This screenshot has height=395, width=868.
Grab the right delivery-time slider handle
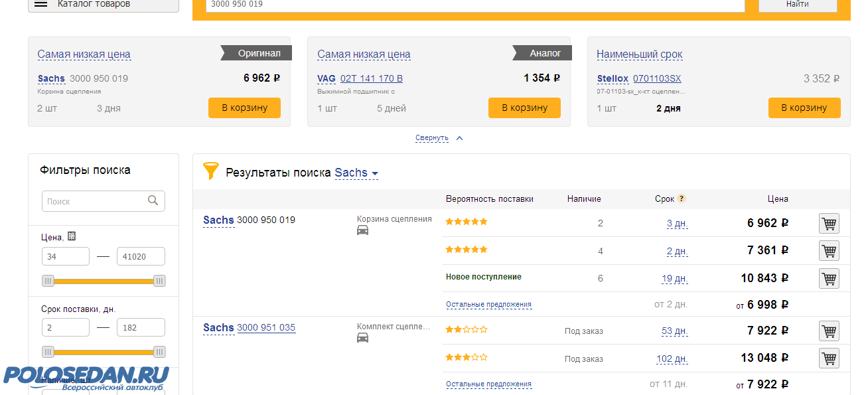click(x=159, y=352)
